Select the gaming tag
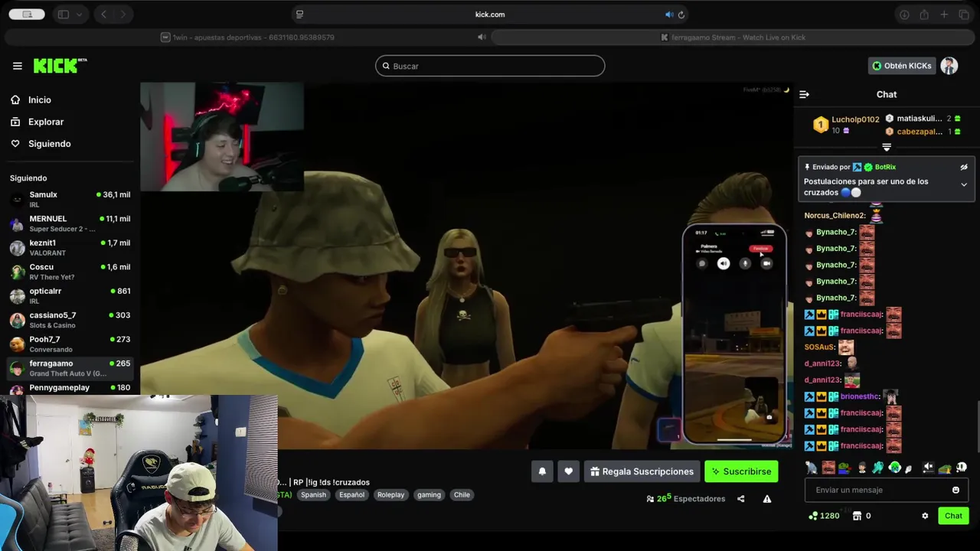Image resolution: width=980 pixels, height=551 pixels. 429,495
